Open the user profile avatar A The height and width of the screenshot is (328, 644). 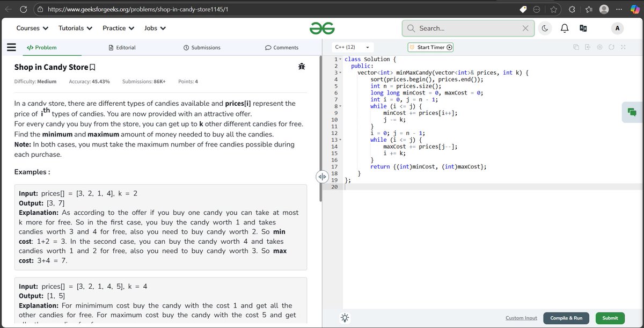[x=617, y=28]
